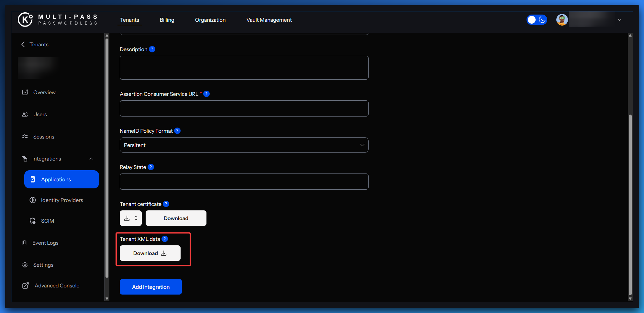Click the Relay State help icon

tap(151, 167)
